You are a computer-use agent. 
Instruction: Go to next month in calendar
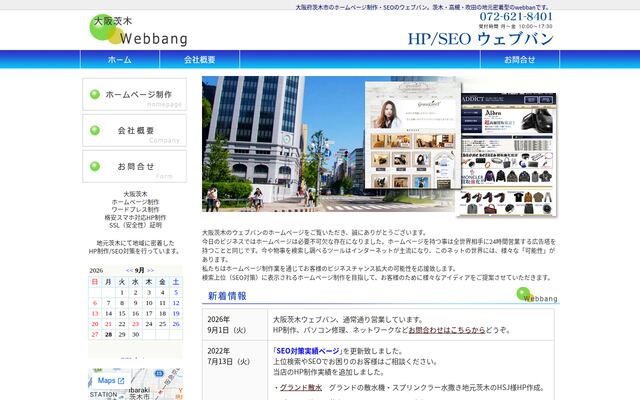(150, 270)
